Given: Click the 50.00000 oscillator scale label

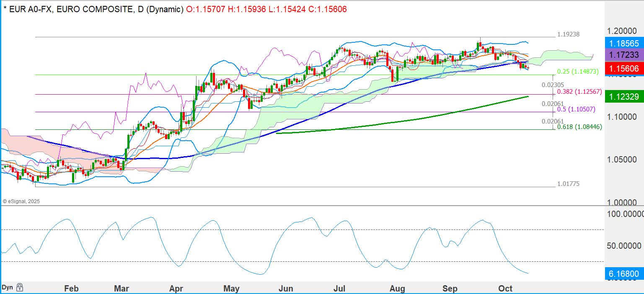Looking at the screenshot, I should (x=625, y=245).
